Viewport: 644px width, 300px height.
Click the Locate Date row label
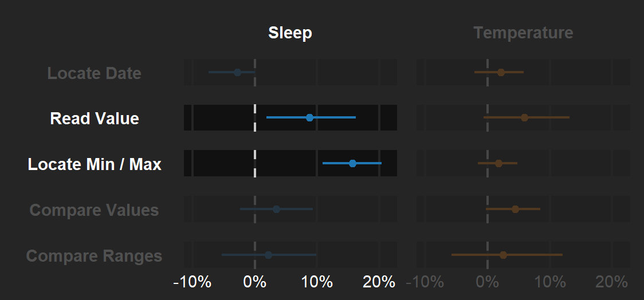pyautogui.click(x=94, y=73)
